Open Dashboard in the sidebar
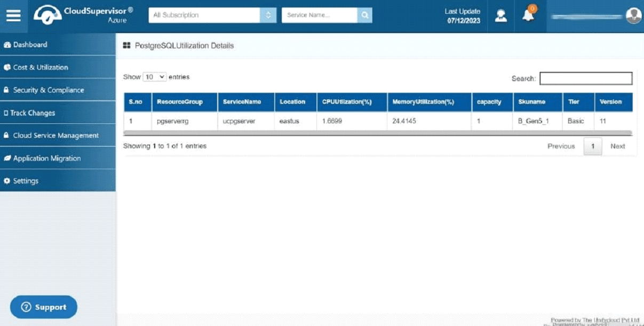This screenshot has height=326, width=644. point(58,45)
